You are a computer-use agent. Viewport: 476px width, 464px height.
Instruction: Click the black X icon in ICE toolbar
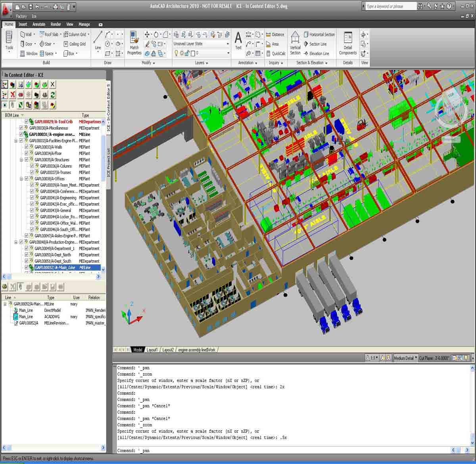click(53, 84)
